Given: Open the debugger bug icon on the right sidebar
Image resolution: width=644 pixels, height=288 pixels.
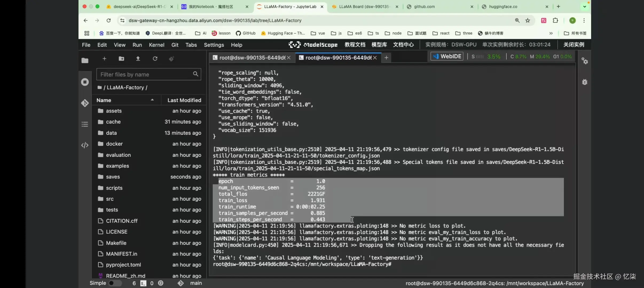Looking at the screenshot, I should [585, 82].
